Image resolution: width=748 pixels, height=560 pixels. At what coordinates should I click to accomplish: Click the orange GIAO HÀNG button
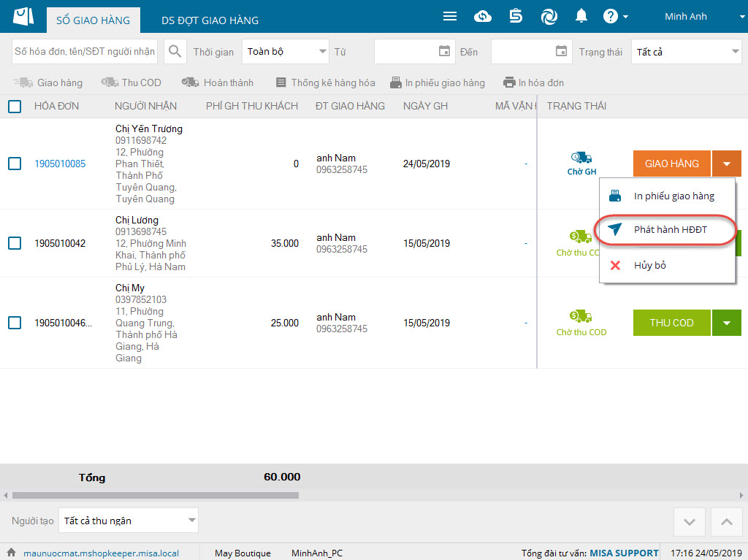click(672, 164)
